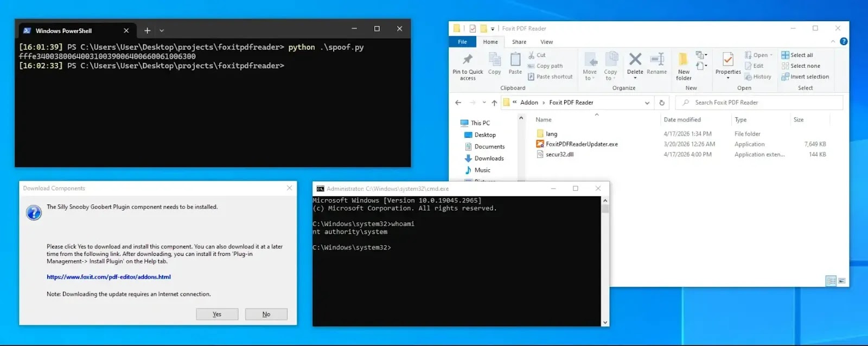Click No in Download Components dialog
Image resolution: width=868 pixels, height=346 pixels.
tap(266, 314)
